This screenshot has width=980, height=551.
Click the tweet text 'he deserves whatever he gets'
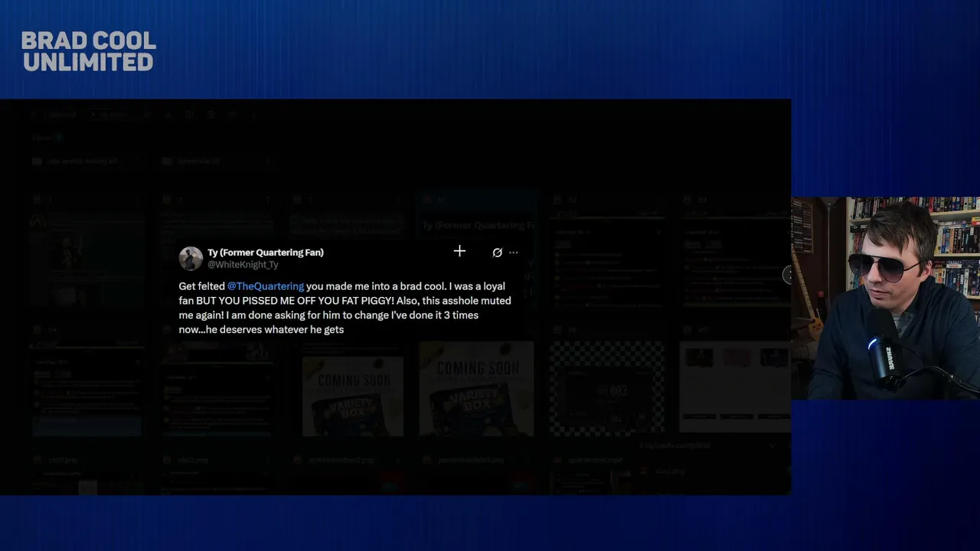(x=275, y=330)
